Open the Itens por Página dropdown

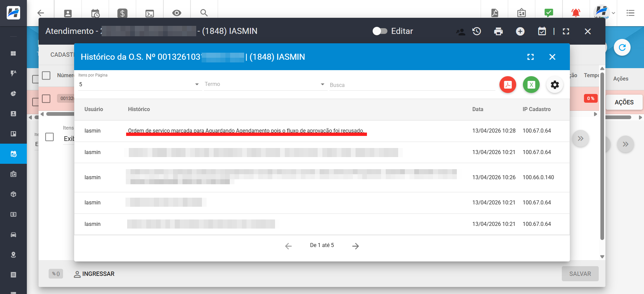139,85
